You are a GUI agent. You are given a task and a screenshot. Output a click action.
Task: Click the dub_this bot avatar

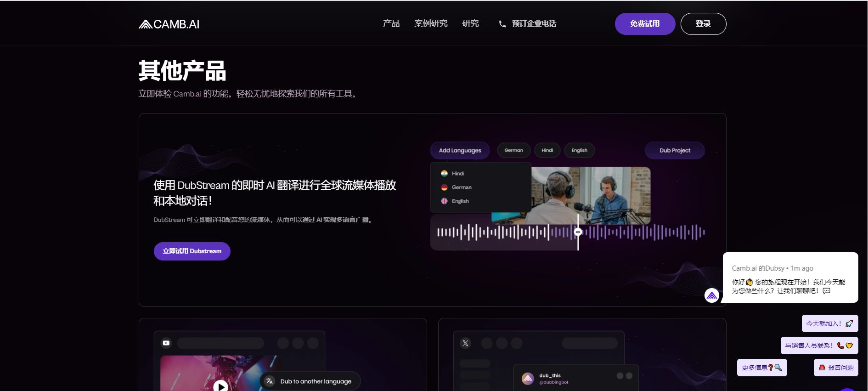point(528,379)
